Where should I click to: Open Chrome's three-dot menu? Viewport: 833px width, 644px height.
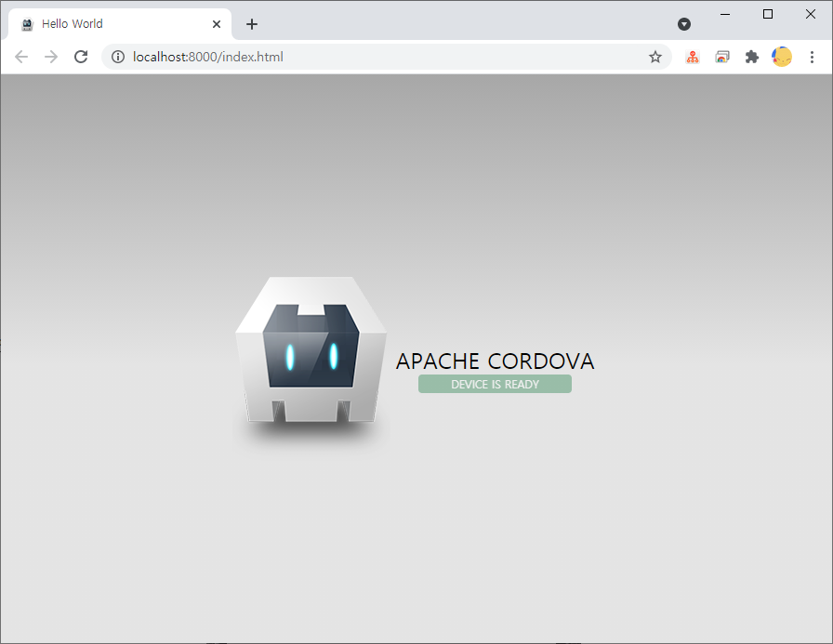pyautogui.click(x=812, y=57)
